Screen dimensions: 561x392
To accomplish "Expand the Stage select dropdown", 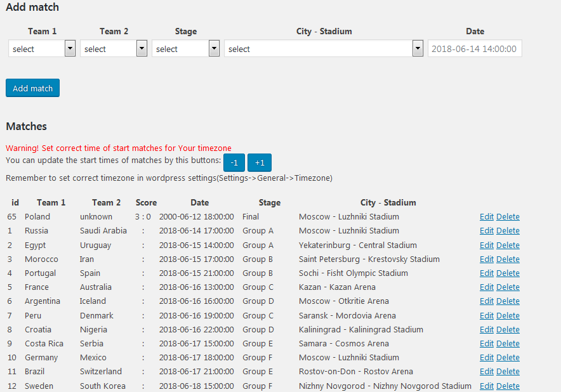I will [x=185, y=49].
